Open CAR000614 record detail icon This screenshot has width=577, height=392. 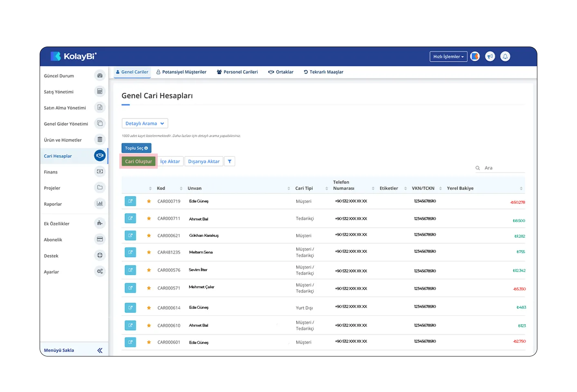[x=130, y=307]
